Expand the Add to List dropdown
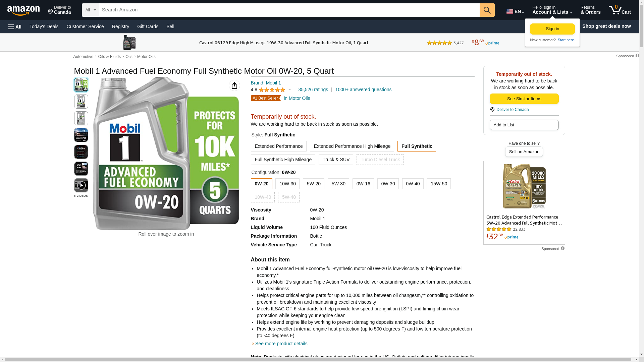The height and width of the screenshot is (362, 644). coord(524,125)
